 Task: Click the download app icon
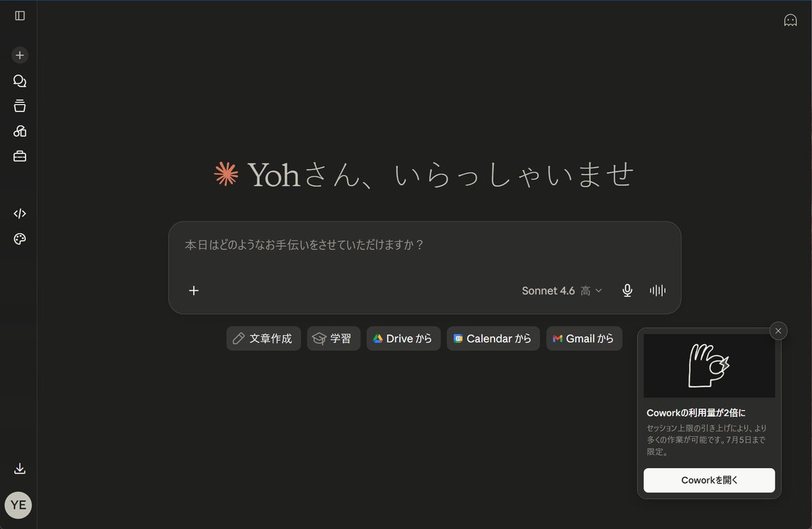click(20, 469)
